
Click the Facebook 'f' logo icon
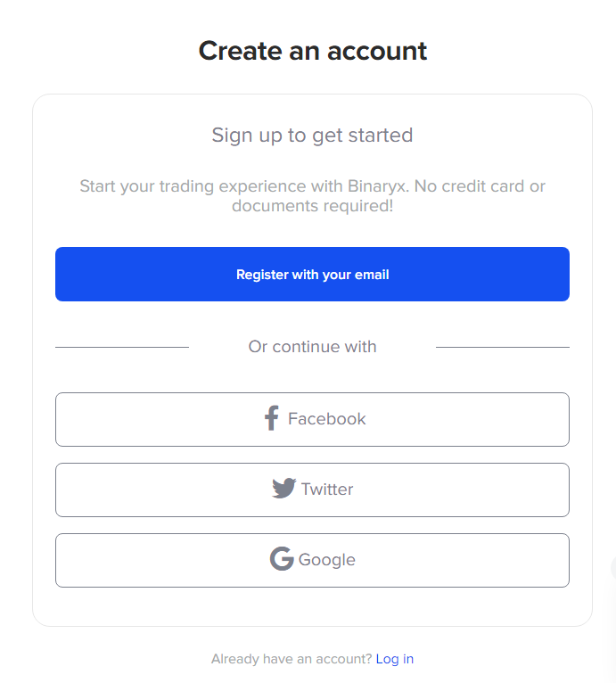[272, 418]
